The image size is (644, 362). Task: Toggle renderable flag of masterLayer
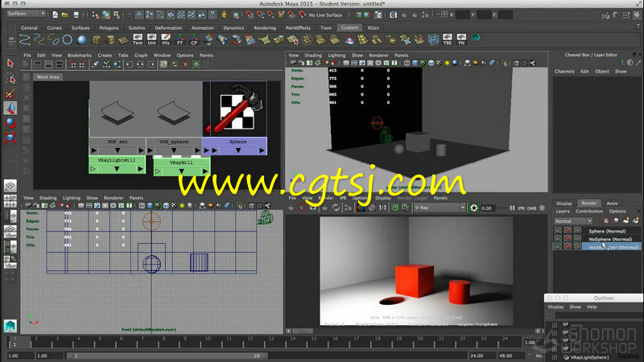(558, 247)
